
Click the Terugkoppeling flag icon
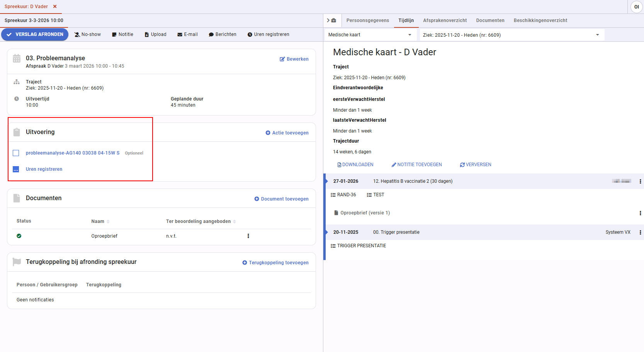17,262
